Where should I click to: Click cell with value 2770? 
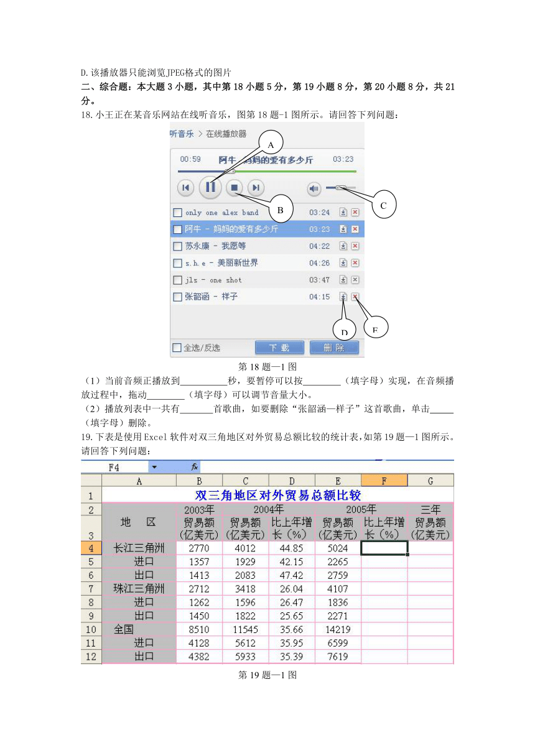(x=199, y=548)
